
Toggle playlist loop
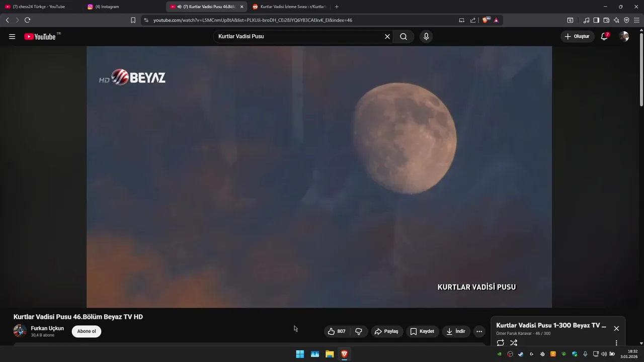click(x=500, y=343)
